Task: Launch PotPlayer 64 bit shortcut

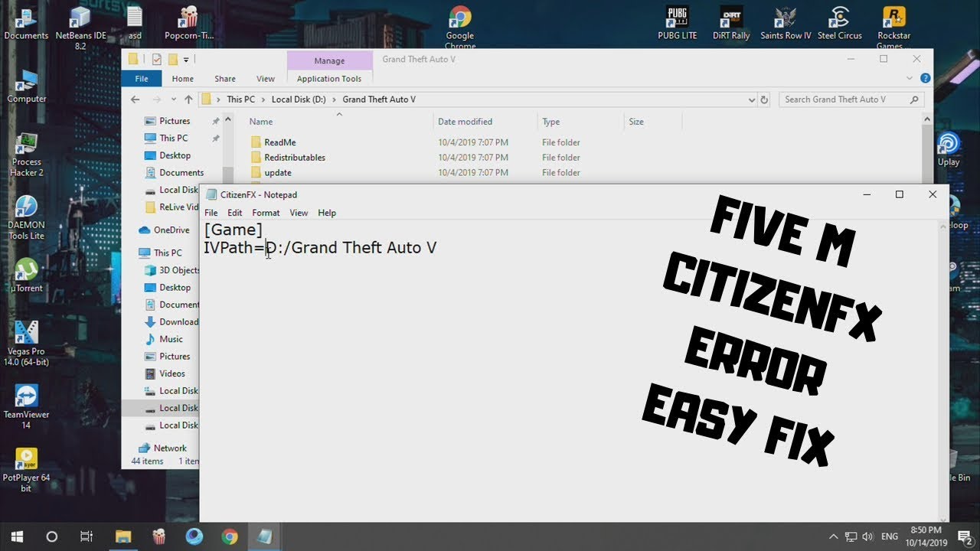Action: pyautogui.click(x=26, y=470)
